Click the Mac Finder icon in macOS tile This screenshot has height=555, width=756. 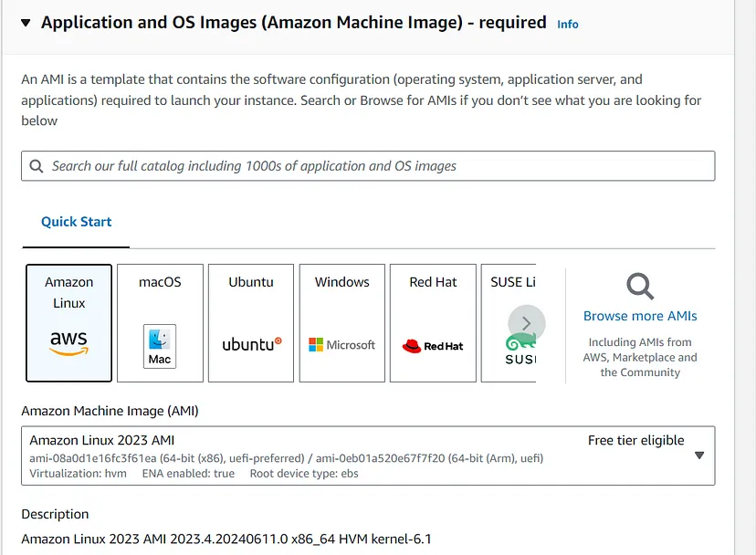click(x=160, y=347)
